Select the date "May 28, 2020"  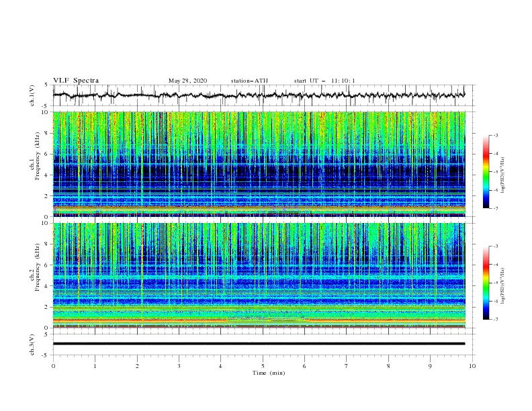click(187, 81)
